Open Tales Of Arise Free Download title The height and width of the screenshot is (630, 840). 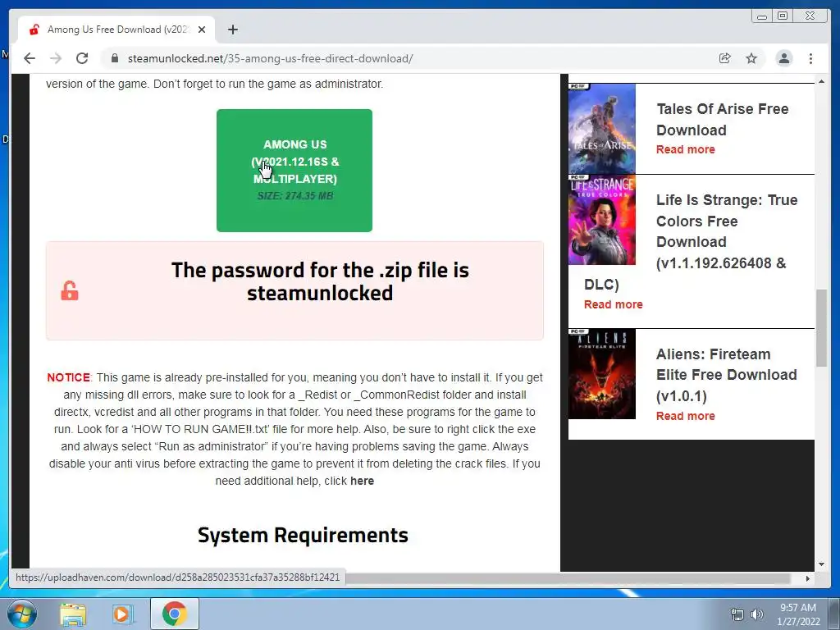point(722,120)
